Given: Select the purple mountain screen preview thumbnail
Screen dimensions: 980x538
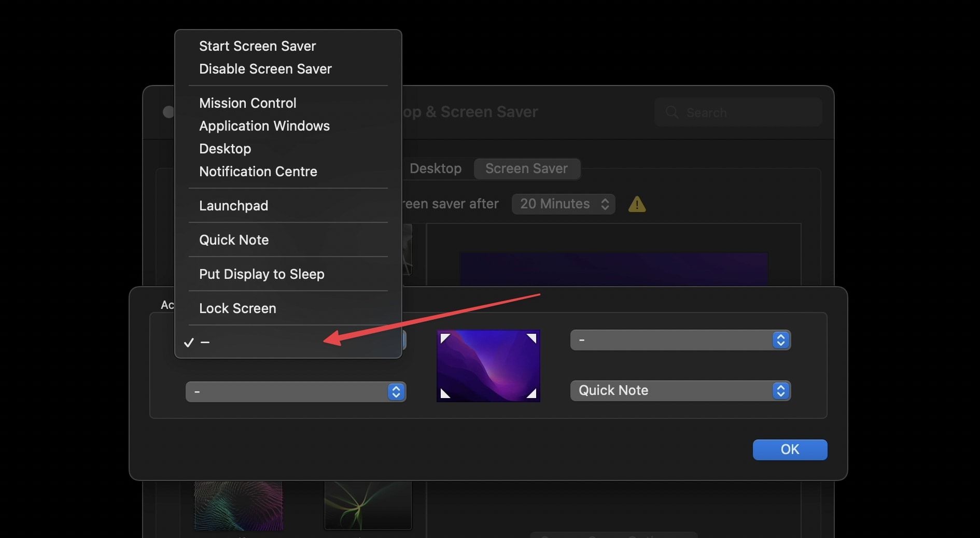Looking at the screenshot, I should [488, 366].
